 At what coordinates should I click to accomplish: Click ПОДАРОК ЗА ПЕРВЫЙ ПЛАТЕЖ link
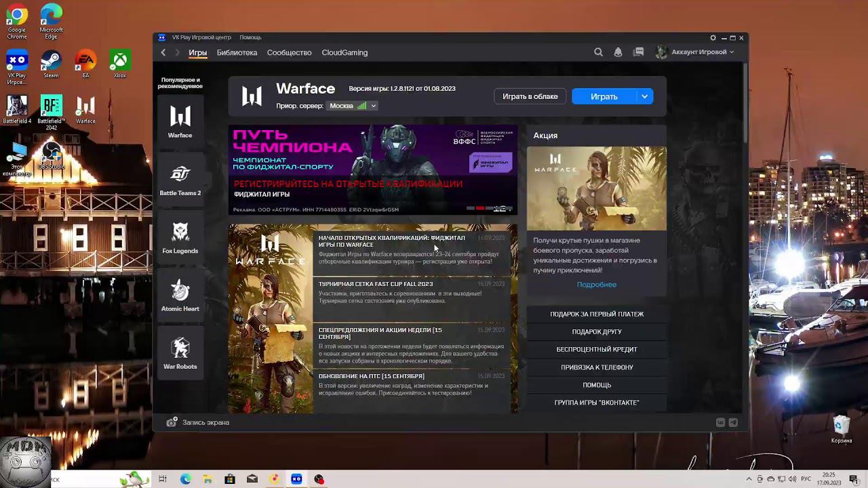coord(597,314)
